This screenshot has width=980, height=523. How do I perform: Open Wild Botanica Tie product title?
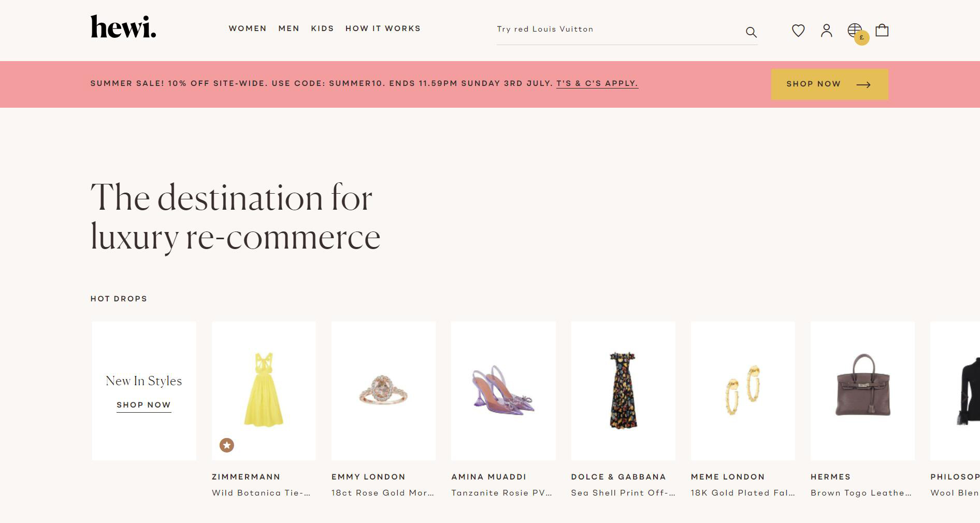point(261,493)
